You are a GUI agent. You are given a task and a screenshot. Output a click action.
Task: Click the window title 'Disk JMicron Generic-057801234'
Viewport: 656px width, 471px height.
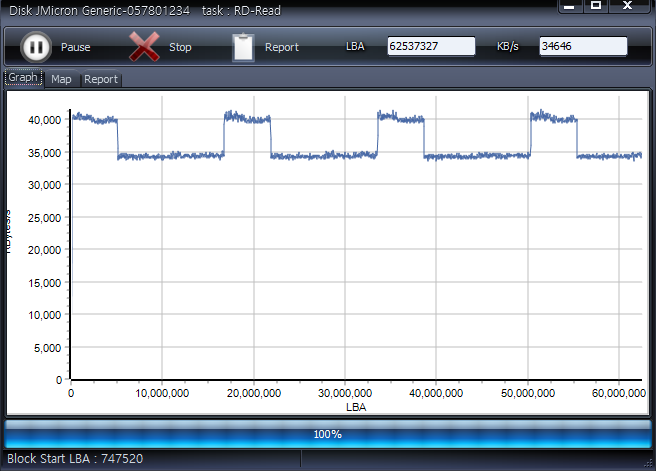click(x=99, y=10)
